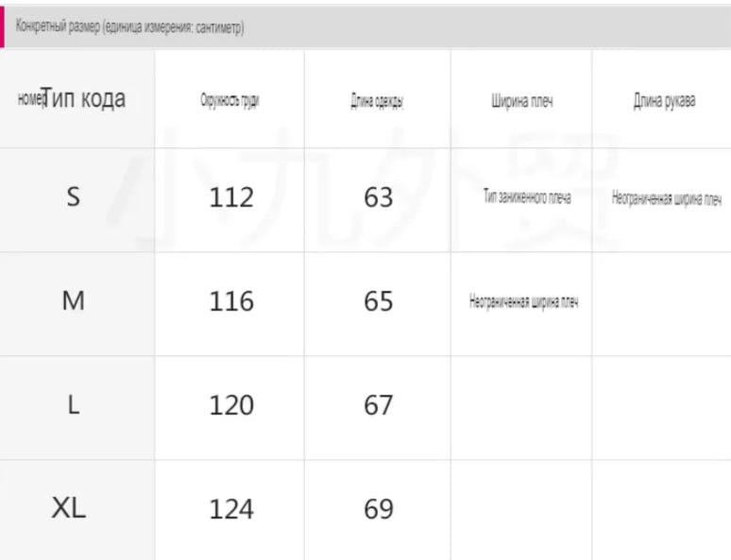
Task: Click the 'Ширина плеч' column header
Action: (521, 101)
